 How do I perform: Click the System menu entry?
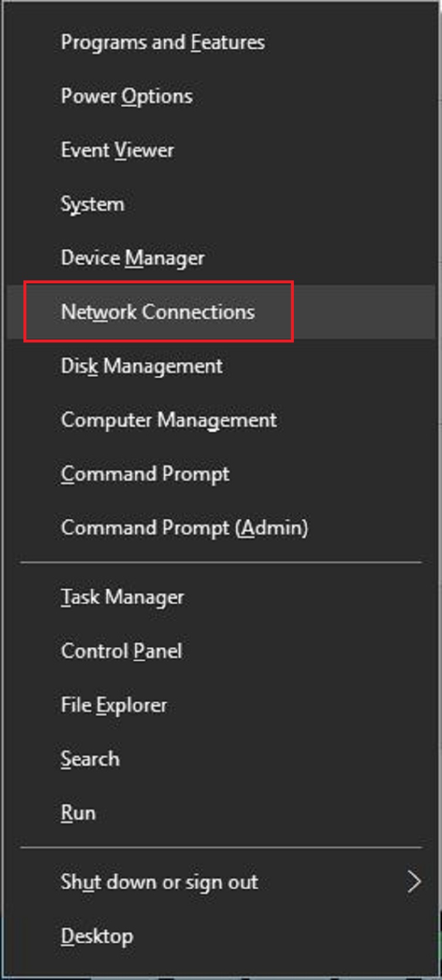coord(92,204)
